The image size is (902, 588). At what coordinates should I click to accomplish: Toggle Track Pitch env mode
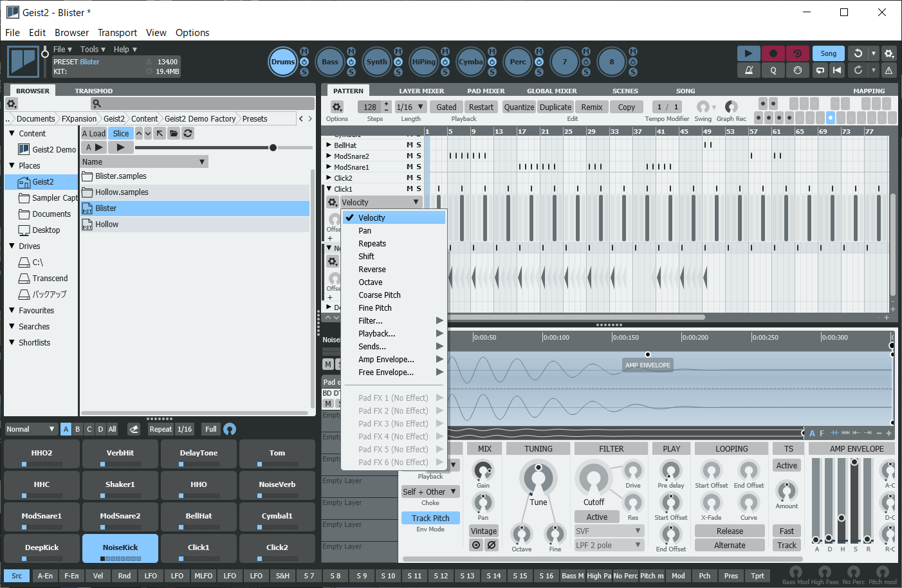pyautogui.click(x=430, y=518)
